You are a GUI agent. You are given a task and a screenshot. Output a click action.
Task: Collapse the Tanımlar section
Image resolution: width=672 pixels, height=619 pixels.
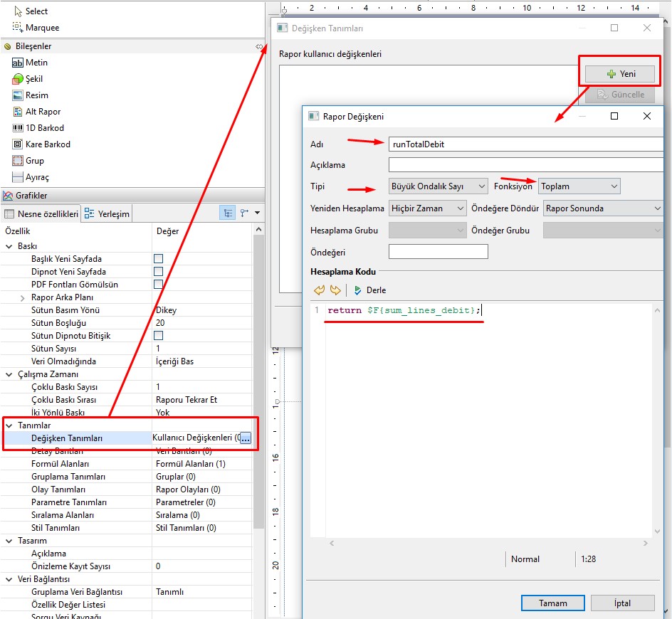click(9, 425)
